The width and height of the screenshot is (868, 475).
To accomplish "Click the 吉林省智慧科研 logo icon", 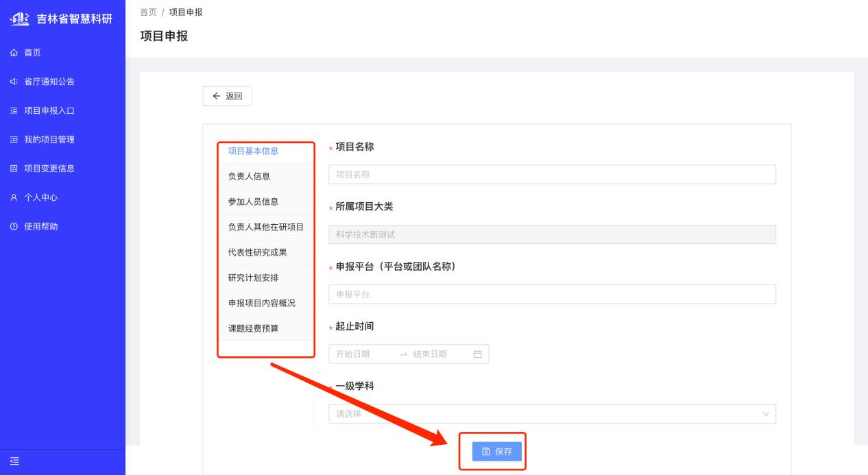I will 19,19.
